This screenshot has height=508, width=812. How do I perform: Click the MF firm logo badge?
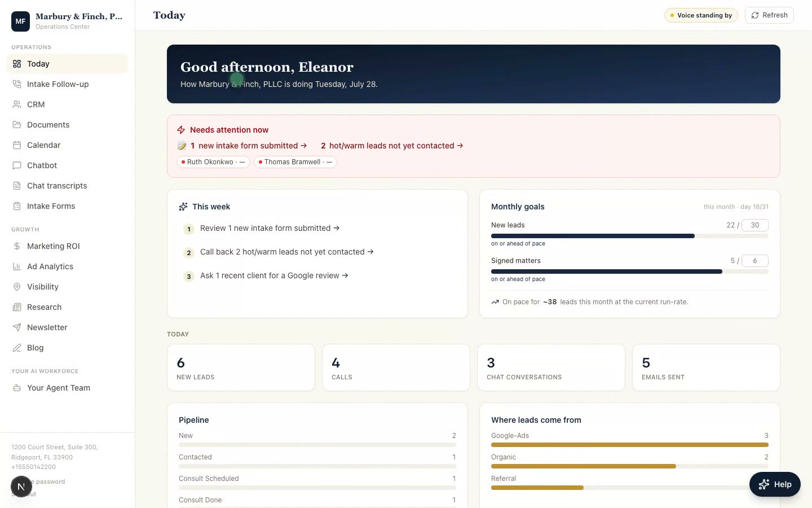[21, 21]
